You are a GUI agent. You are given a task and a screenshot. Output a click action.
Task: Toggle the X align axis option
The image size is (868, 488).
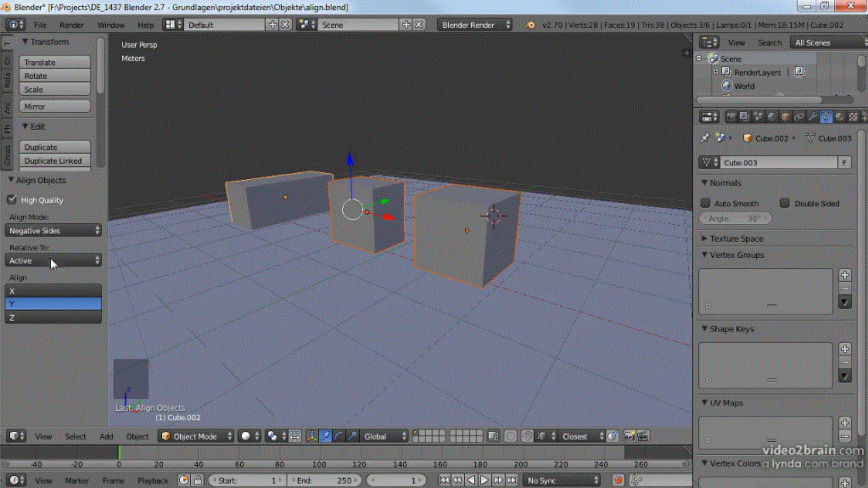point(53,290)
